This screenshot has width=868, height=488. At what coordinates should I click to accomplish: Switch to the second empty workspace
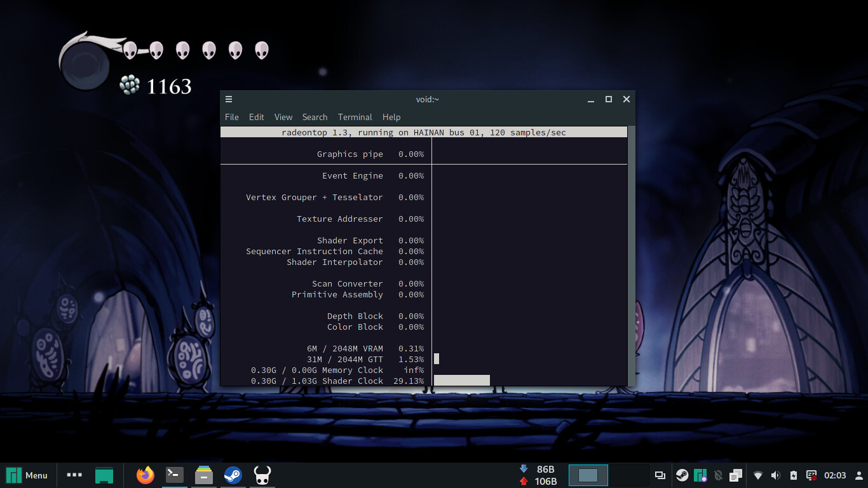[x=630, y=475]
